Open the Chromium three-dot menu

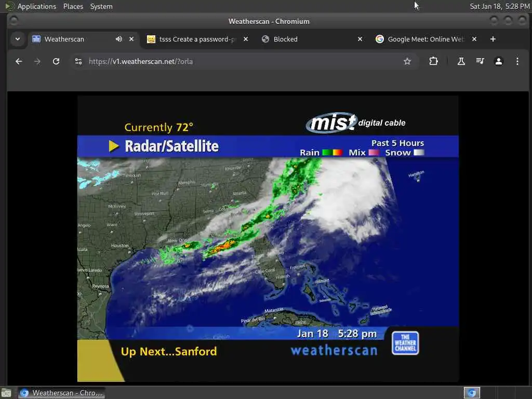point(517,61)
